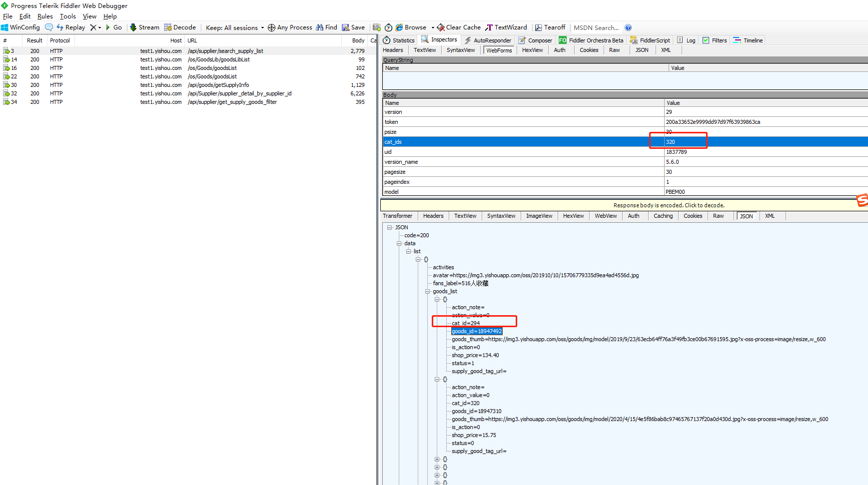Sort sessions by the Result column header
The height and width of the screenshot is (485, 868).
(34, 40)
